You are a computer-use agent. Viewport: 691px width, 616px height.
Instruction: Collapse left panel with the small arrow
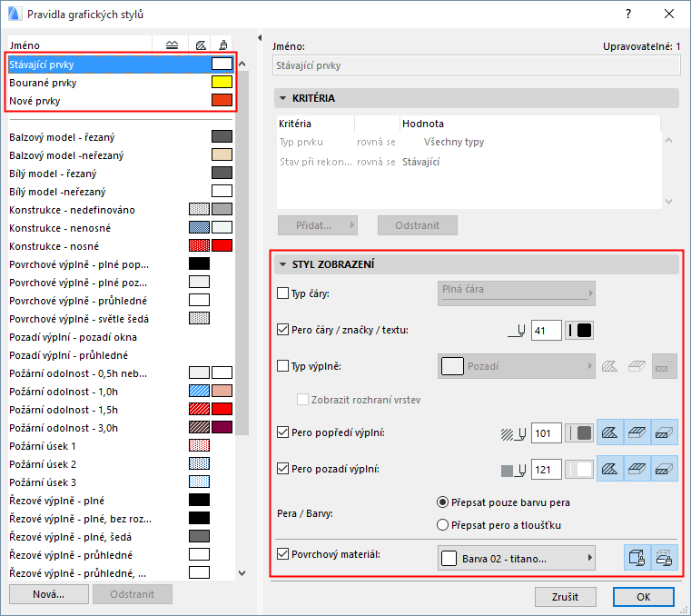[260, 38]
